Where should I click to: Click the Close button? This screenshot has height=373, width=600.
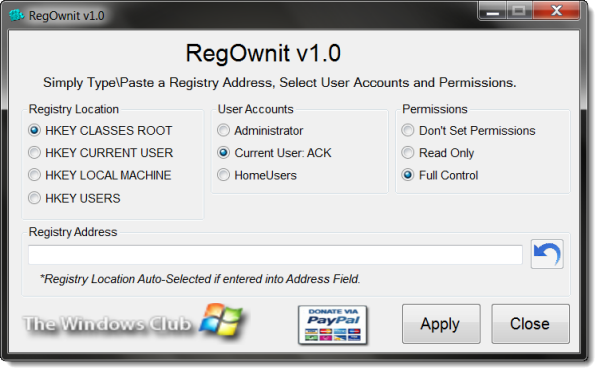530,324
